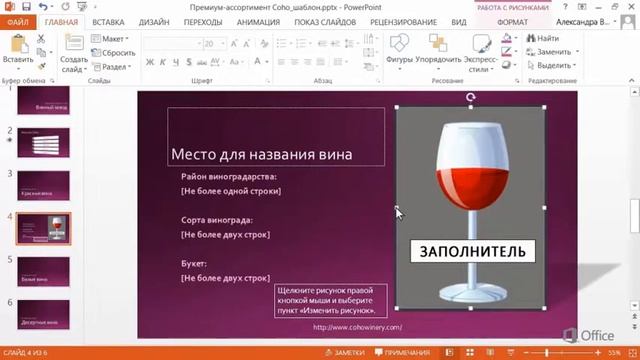The height and width of the screenshot is (360, 640).
Task: Open Фигуры shapes gallery
Action: pos(399,53)
